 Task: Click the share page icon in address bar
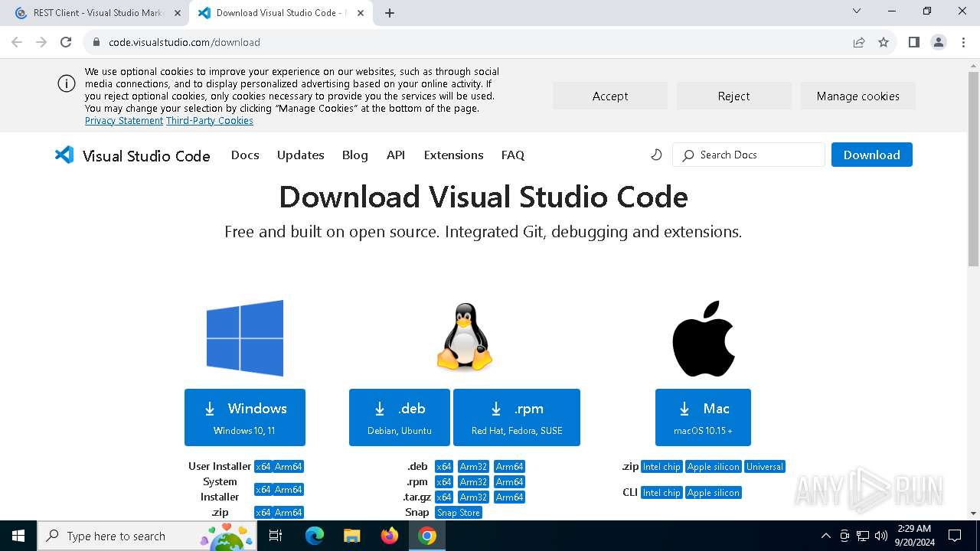pos(859,42)
